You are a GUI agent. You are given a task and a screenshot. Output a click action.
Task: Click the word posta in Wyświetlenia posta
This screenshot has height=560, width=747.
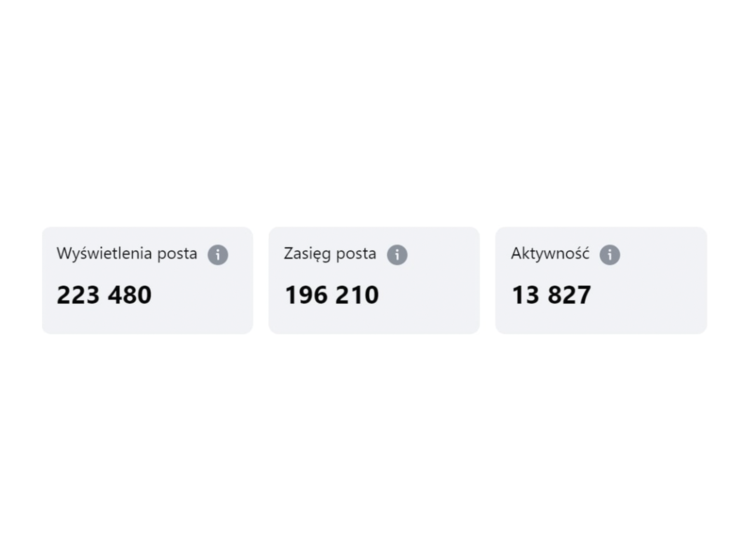click(177, 254)
